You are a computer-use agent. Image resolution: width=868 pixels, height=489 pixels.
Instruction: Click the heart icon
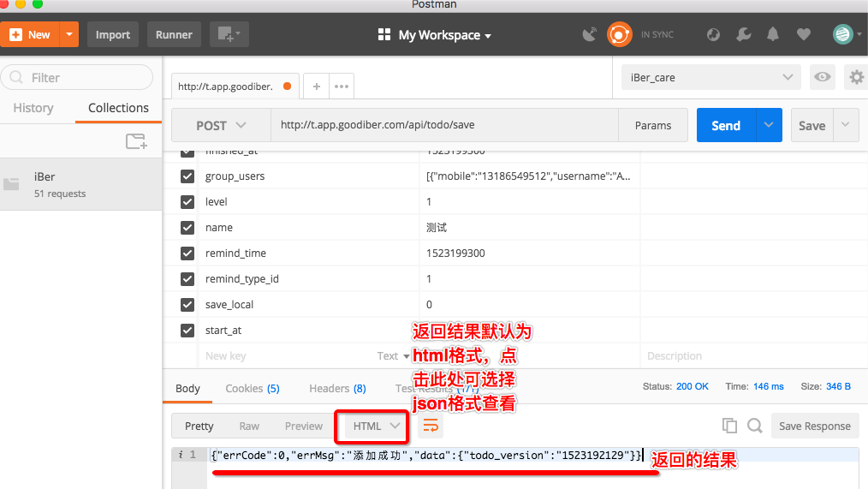click(x=804, y=34)
